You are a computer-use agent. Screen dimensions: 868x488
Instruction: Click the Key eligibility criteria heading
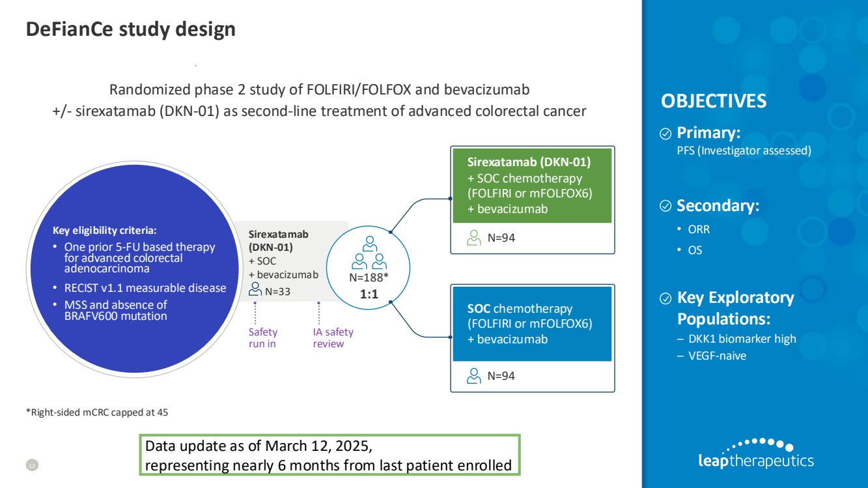point(104,230)
